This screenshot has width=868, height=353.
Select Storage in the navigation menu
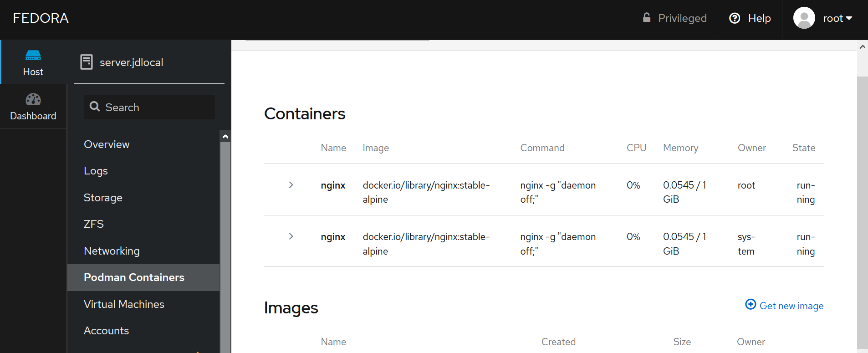pos(103,198)
